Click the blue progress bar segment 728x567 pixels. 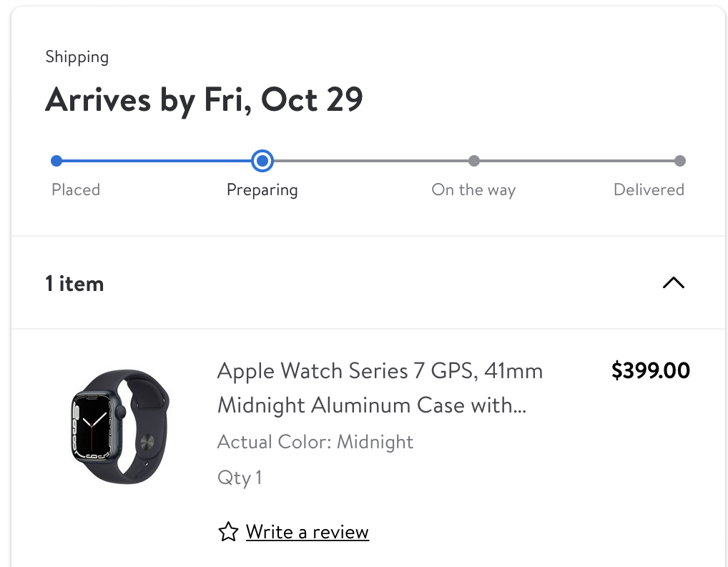157,161
